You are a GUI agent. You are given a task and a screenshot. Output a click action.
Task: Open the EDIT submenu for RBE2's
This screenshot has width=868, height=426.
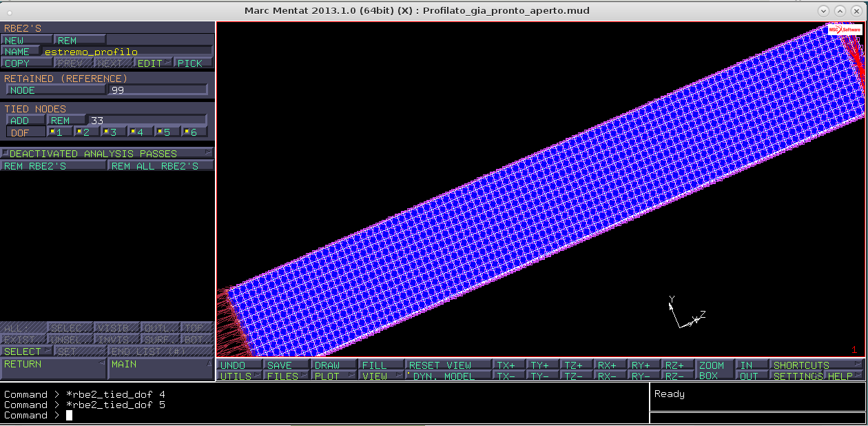[x=154, y=63]
